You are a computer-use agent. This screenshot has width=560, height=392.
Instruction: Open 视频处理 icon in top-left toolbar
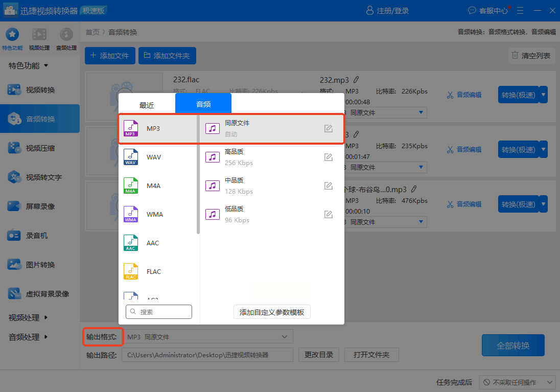39,38
